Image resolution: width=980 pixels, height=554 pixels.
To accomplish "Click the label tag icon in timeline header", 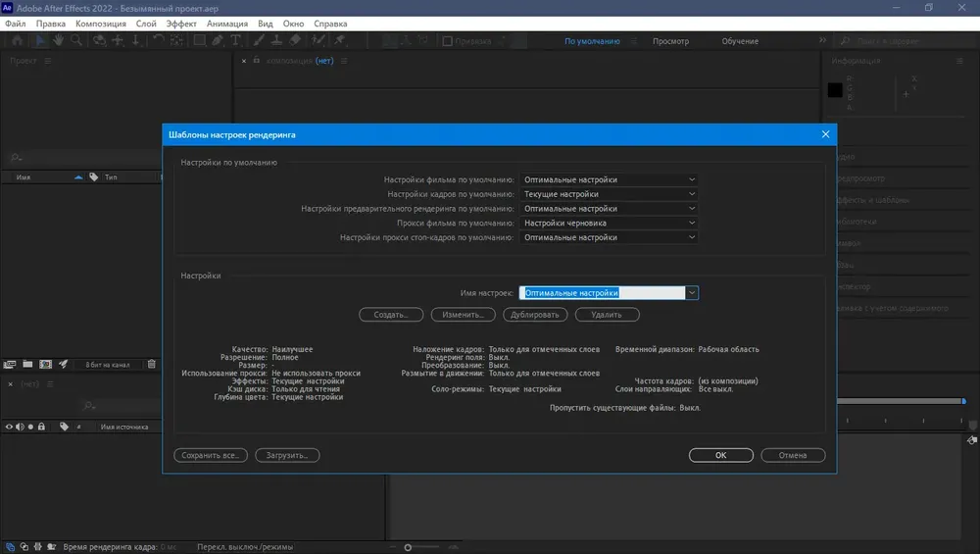I will click(64, 427).
